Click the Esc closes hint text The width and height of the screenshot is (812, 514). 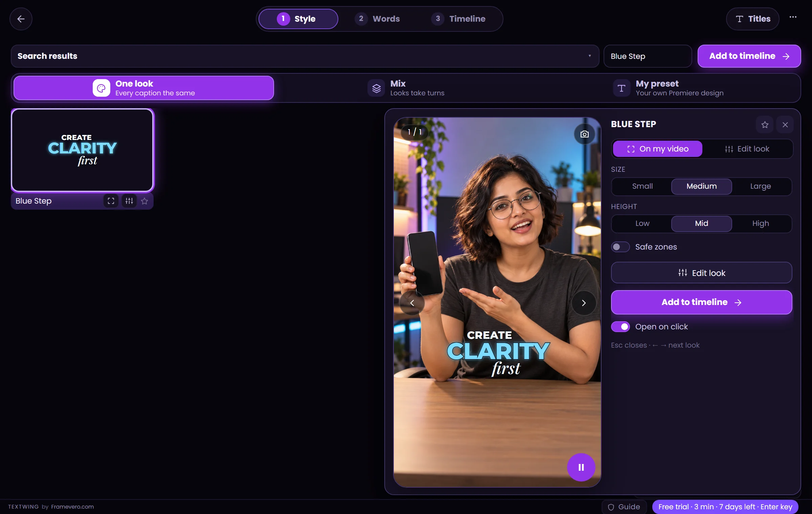[x=655, y=345]
